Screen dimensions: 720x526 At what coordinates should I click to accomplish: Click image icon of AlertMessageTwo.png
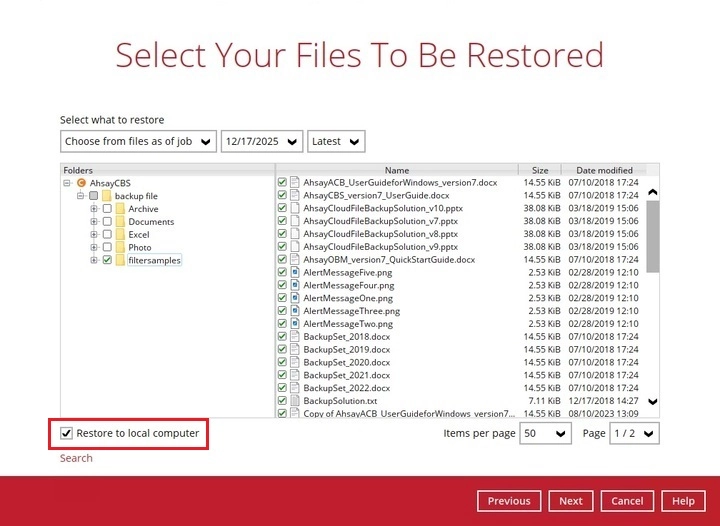(x=295, y=324)
